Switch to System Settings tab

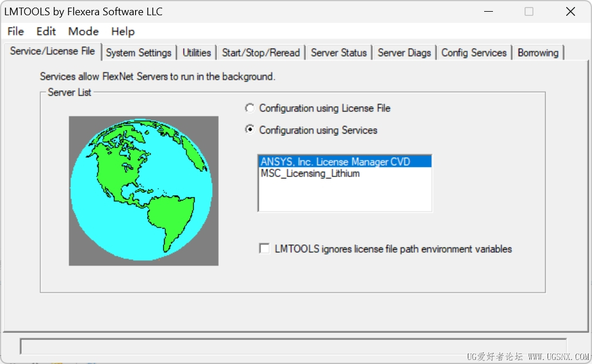coord(138,53)
